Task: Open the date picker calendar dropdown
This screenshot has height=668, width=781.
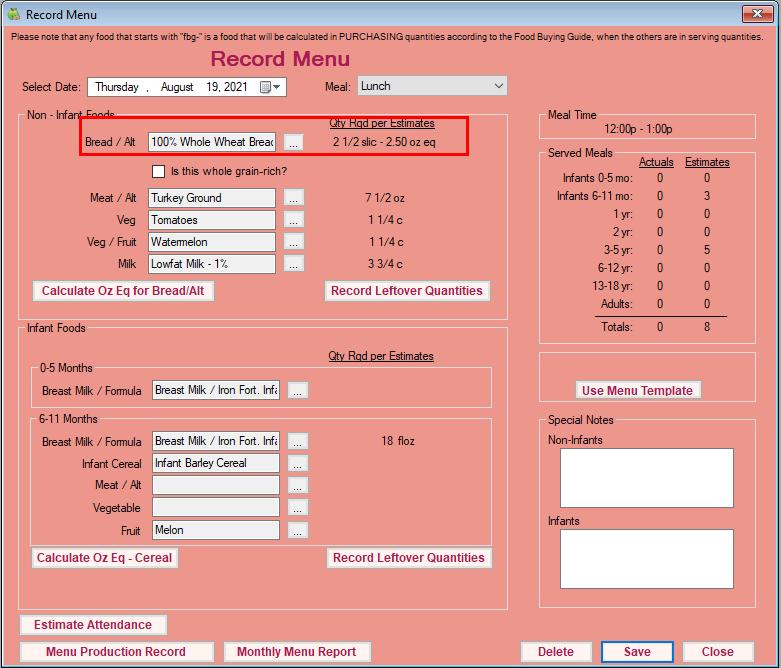Action: [x=271, y=87]
